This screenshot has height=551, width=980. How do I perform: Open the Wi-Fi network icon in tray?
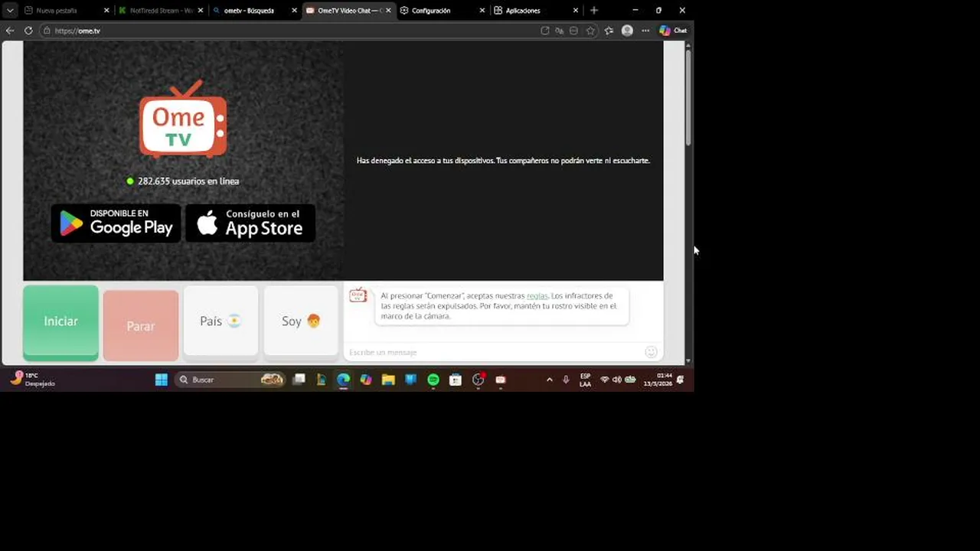[x=605, y=380]
